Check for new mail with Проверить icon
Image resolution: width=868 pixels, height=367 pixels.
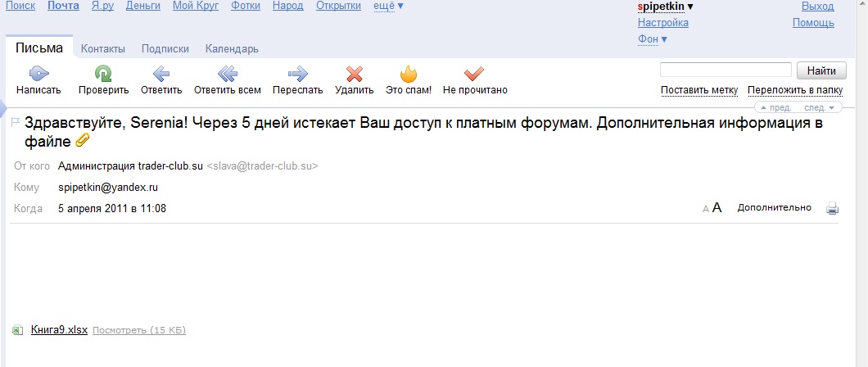[103, 73]
